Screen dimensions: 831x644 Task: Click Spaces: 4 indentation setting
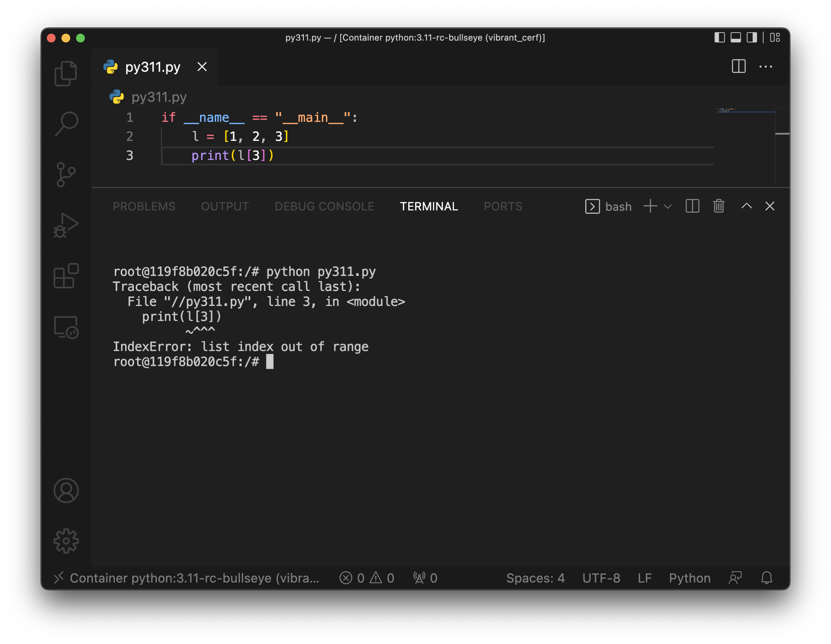535,578
